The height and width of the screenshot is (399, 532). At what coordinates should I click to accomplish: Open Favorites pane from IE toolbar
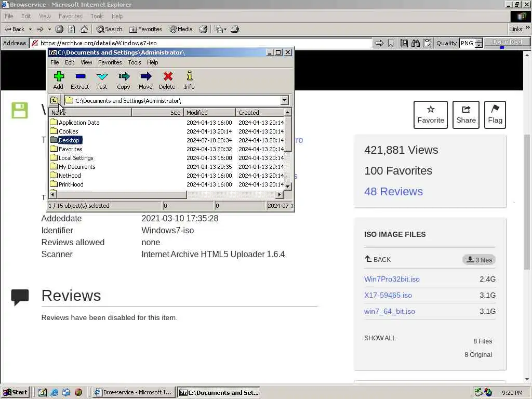point(145,29)
